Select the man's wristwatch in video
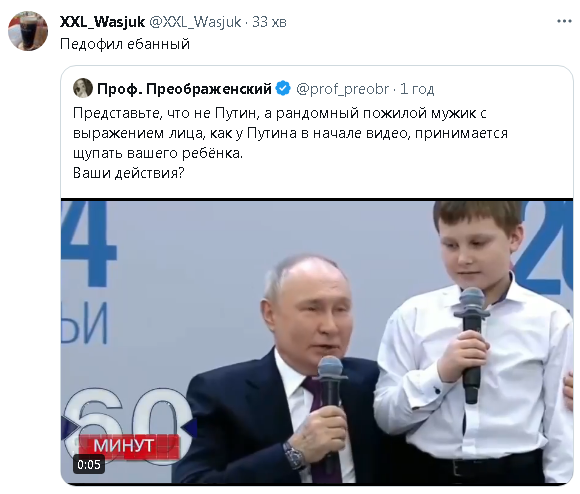 click(x=296, y=456)
